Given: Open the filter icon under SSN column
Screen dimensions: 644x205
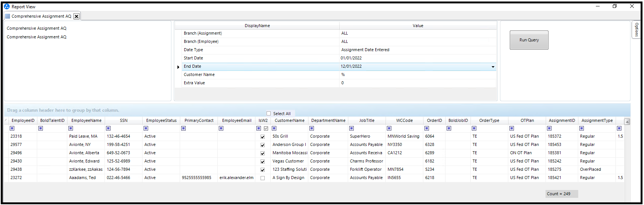Looking at the screenshot, I should point(108,128).
